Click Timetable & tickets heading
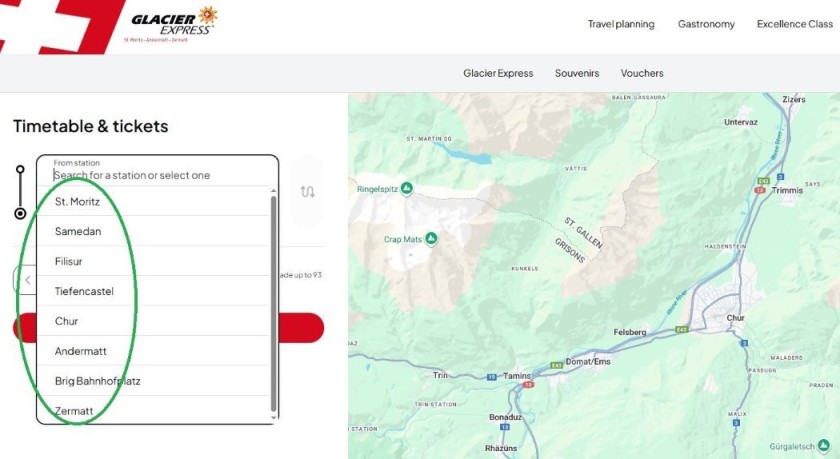Image resolution: width=840 pixels, height=459 pixels. coord(91,126)
